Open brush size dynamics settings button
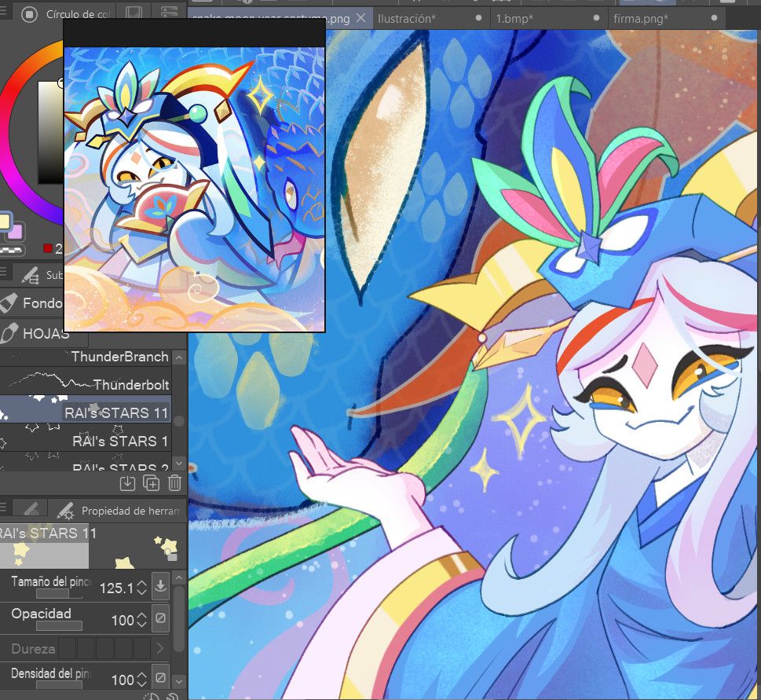 tap(160, 585)
